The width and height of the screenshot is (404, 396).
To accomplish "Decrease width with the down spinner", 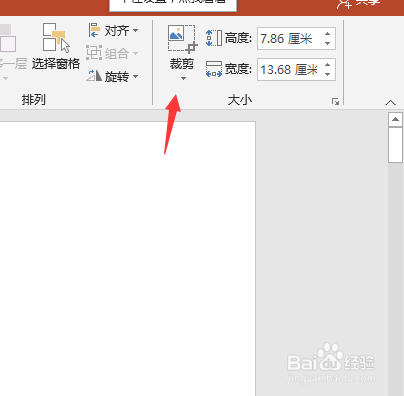I will point(327,75).
